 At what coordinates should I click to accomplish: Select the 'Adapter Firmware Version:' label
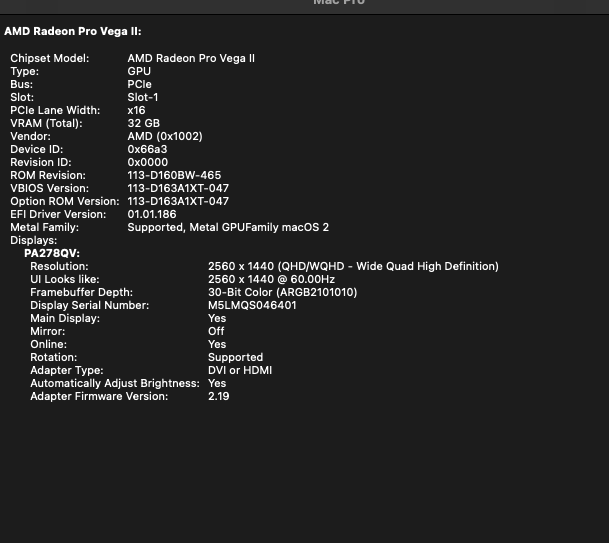99,397
